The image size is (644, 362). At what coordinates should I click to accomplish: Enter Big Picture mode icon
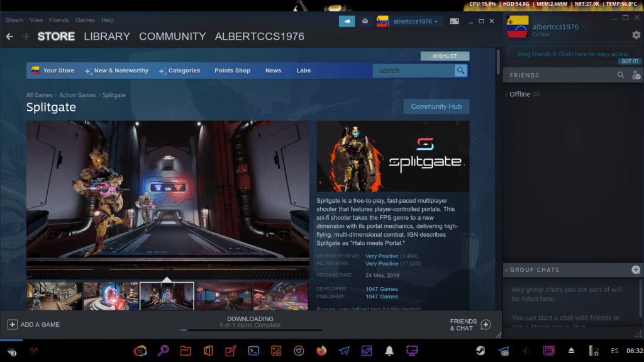click(454, 21)
